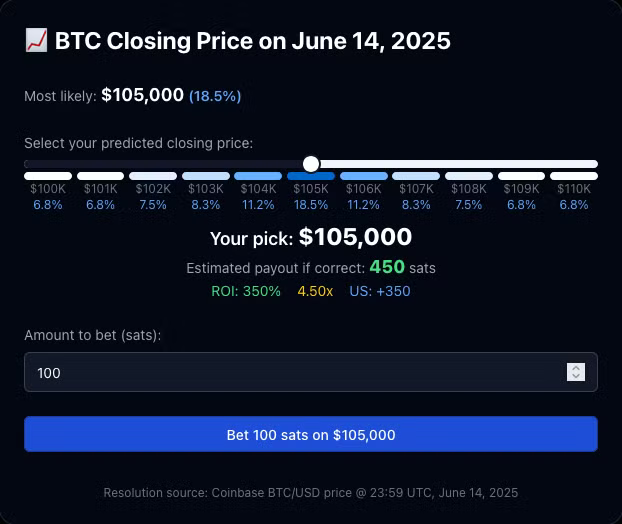Click the 18.5% probability under $105K
622x524 pixels.
[x=311, y=205]
